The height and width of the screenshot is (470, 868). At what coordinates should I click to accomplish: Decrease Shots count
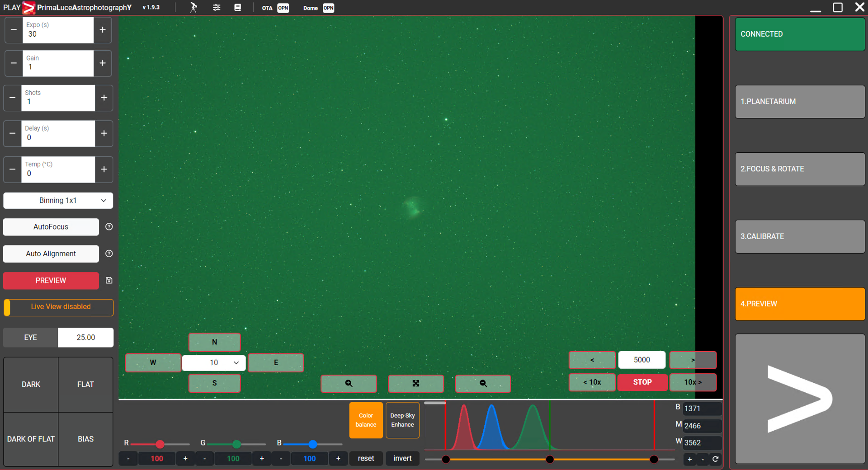12,98
